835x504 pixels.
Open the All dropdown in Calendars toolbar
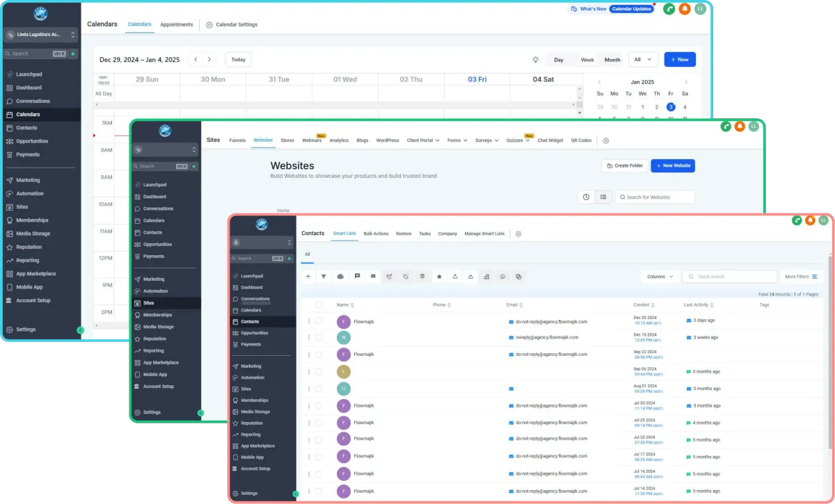[x=644, y=60]
